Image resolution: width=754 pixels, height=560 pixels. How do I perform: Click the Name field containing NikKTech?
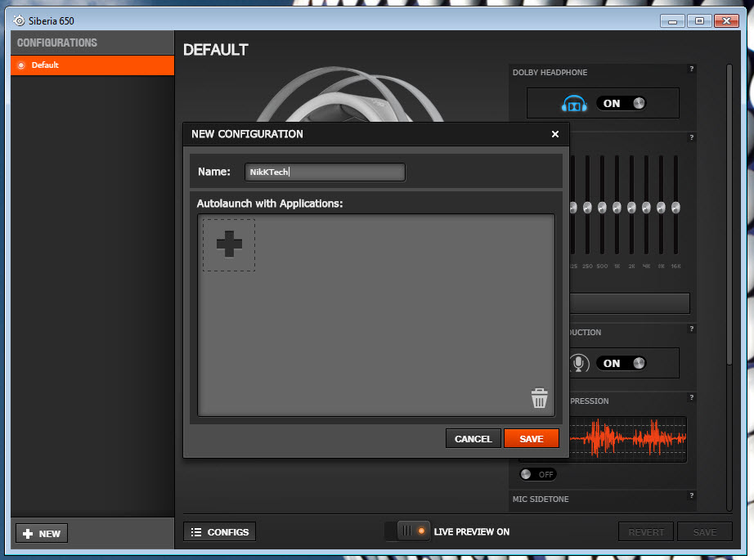coord(325,172)
